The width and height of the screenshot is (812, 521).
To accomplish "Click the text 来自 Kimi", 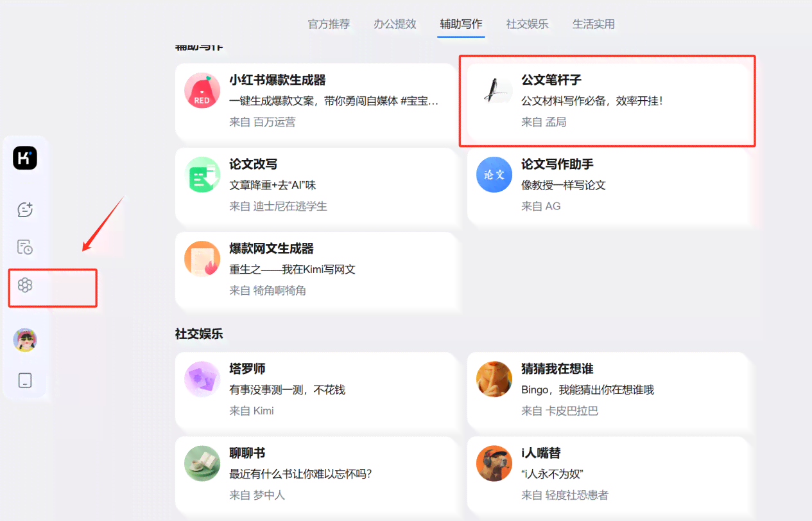I will tap(252, 410).
